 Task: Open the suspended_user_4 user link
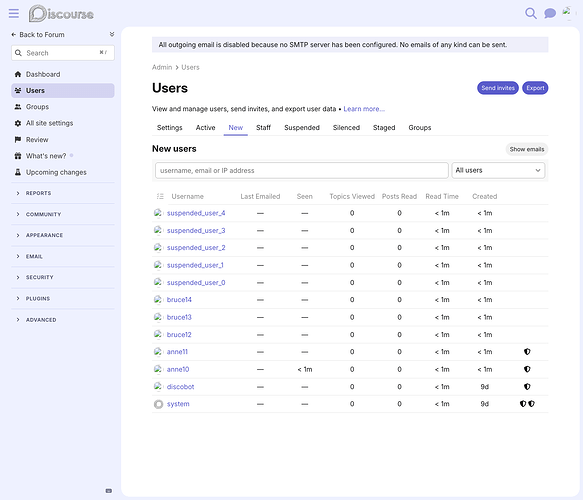pyautogui.click(x=196, y=213)
